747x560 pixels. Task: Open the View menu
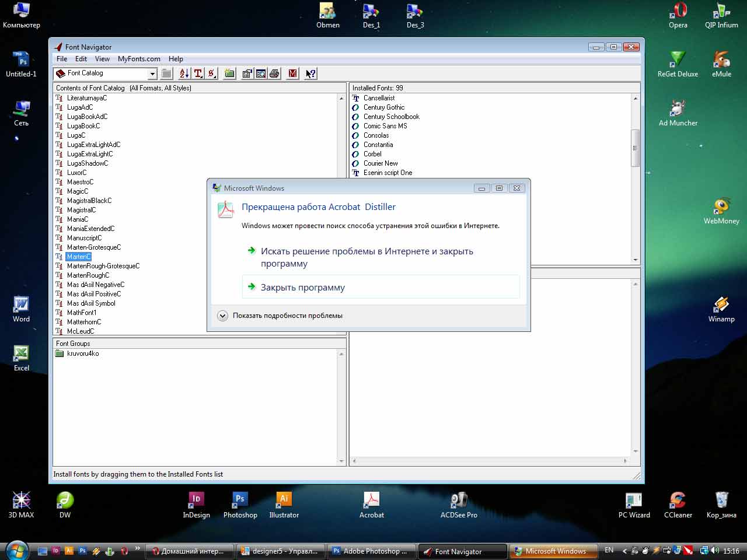point(102,59)
